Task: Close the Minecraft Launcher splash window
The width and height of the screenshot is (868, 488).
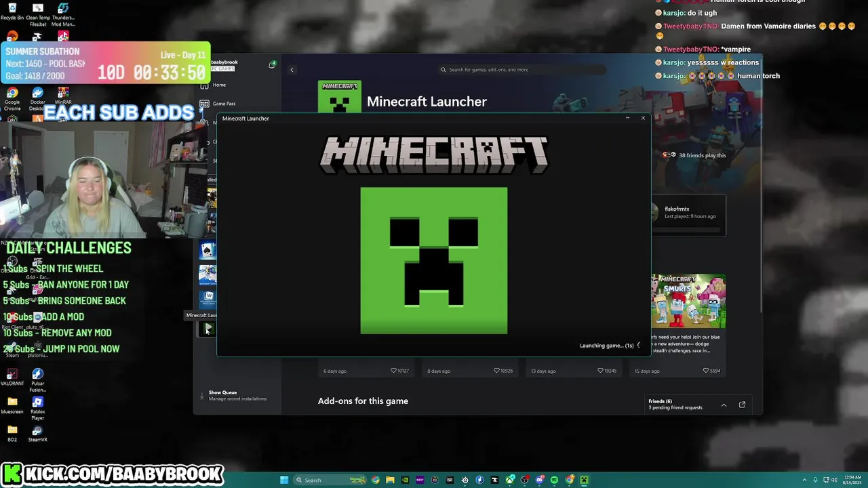Action: coord(643,118)
